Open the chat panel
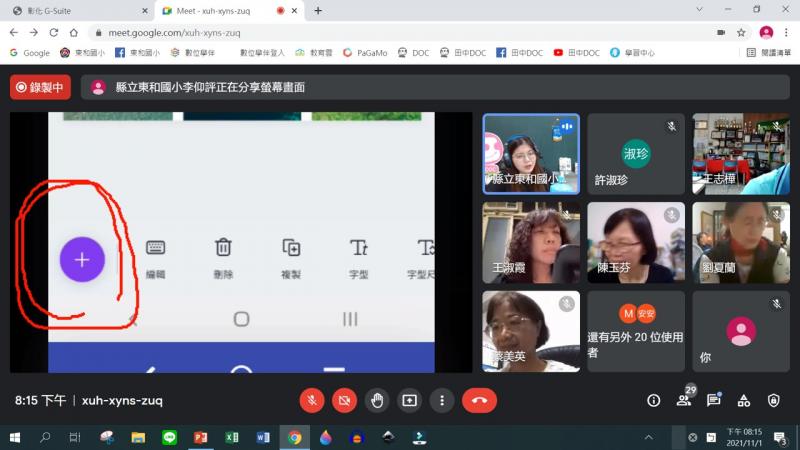Screen dimensions: 800x450 click(x=714, y=401)
